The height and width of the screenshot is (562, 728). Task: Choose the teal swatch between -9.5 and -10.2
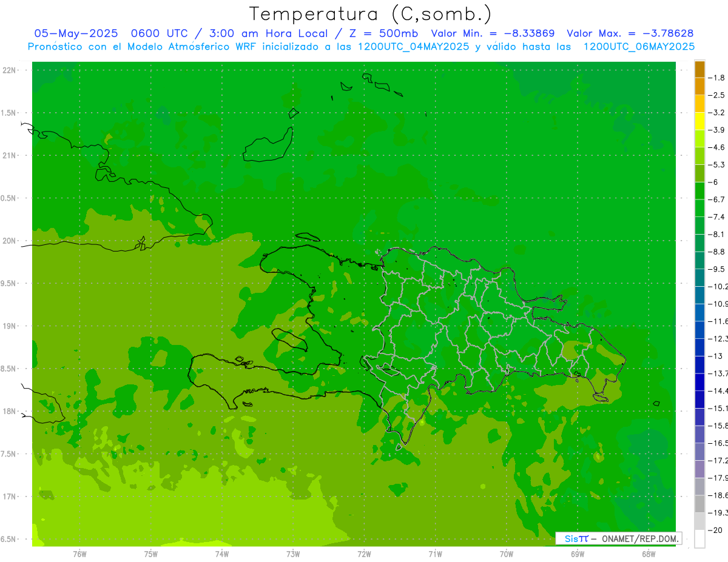699,278
